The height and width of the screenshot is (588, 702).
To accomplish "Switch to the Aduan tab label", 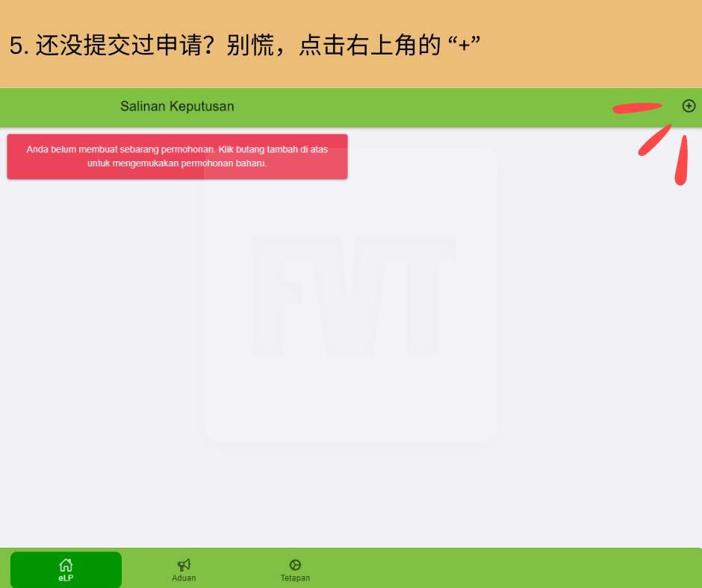I will coord(184,578).
